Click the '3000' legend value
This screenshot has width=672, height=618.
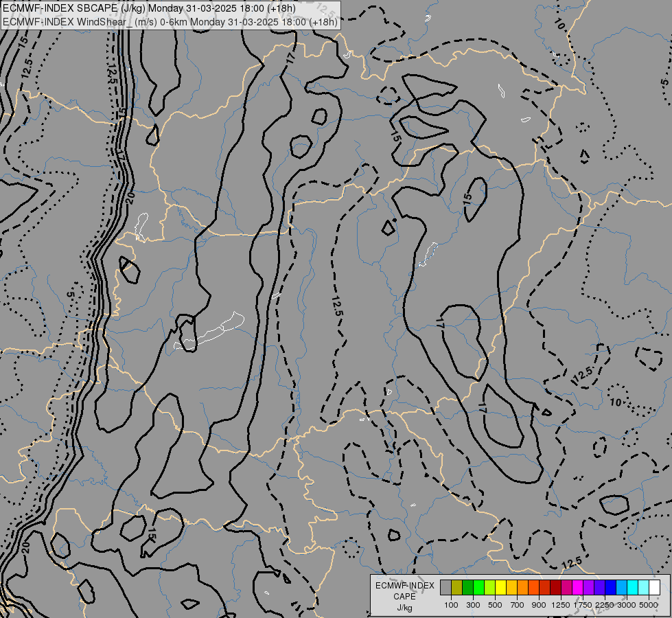(627, 605)
